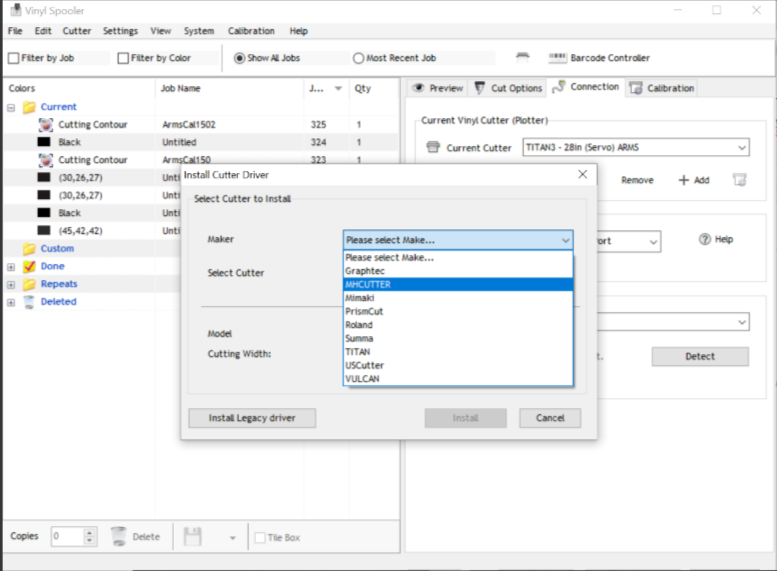Open the save options dropdown arrow

point(232,538)
